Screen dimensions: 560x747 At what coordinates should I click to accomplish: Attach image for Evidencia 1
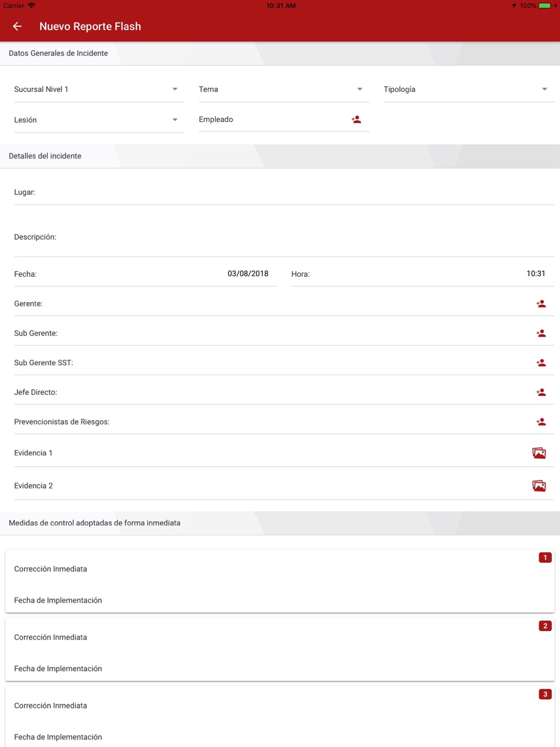pyautogui.click(x=539, y=453)
